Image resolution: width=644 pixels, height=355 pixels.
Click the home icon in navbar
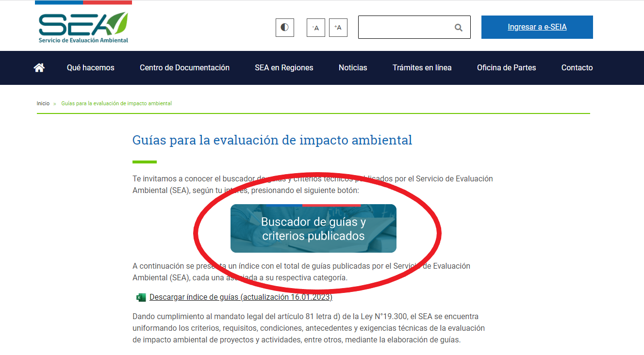tap(39, 68)
